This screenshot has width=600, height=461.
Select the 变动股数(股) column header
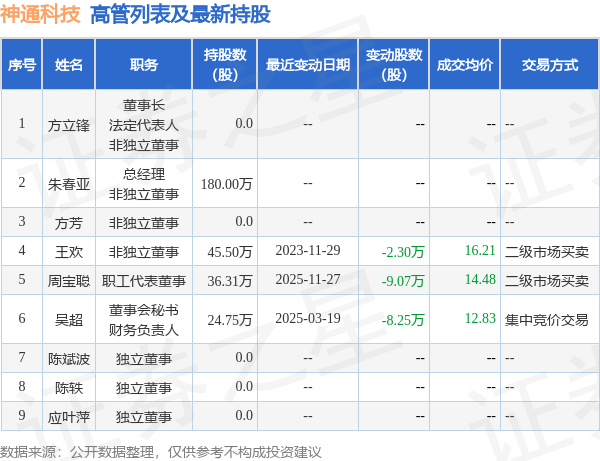[394, 64]
